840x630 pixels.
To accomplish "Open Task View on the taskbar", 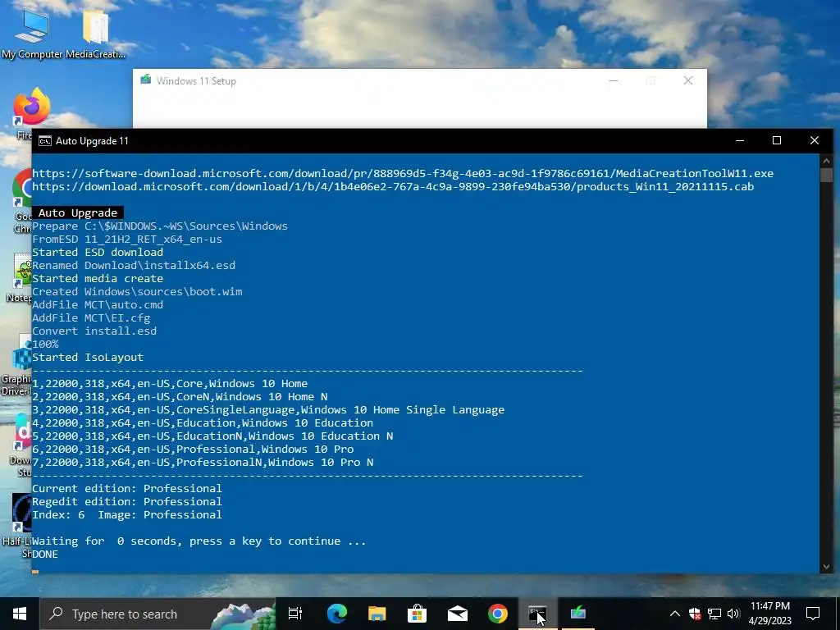I will click(x=295, y=614).
